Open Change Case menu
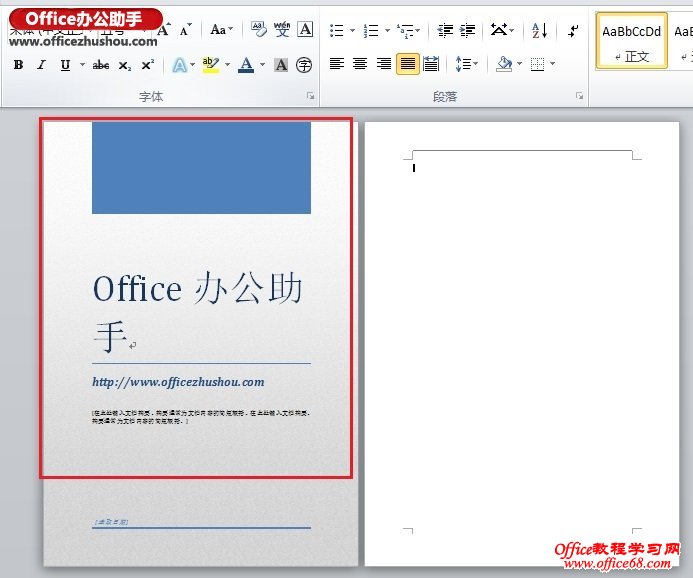Screen dimensions: 693x578 pos(221,30)
